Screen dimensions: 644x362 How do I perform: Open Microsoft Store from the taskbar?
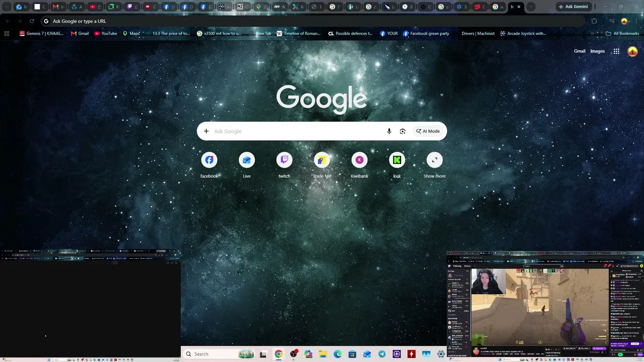click(x=352, y=354)
